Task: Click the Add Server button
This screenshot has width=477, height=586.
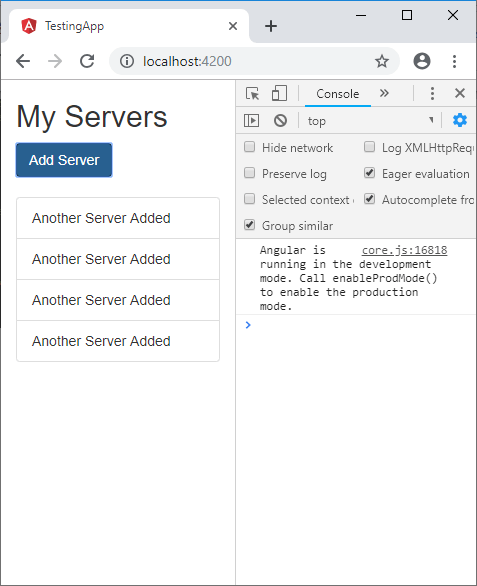Action: pos(64,160)
